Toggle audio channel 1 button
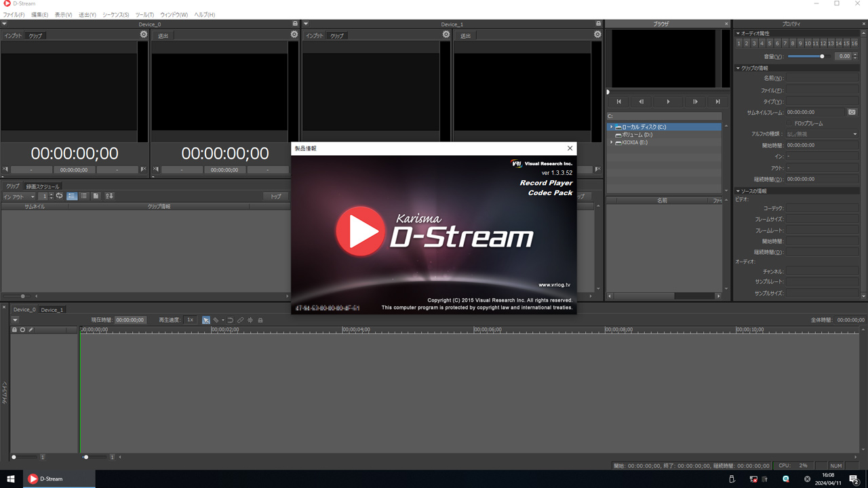The image size is (868, 488). pyautogui.click(x=739, y=43)
